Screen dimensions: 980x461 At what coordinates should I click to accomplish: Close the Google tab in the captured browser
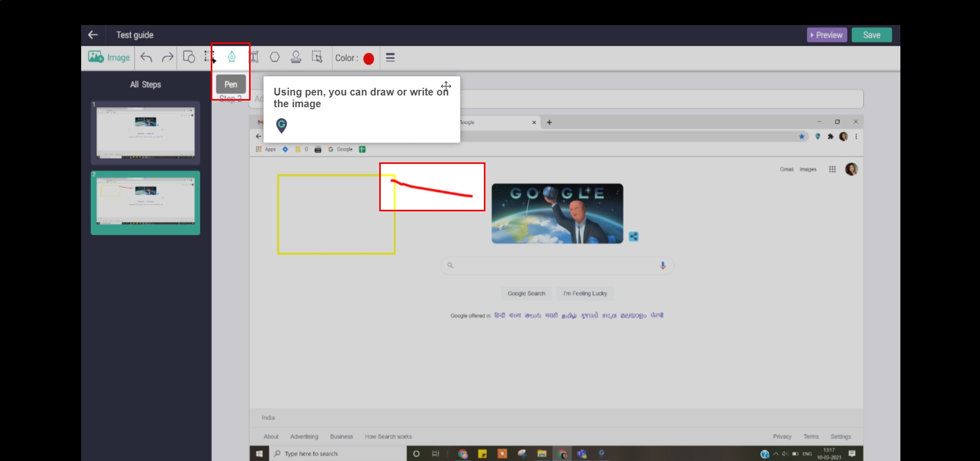534,123
